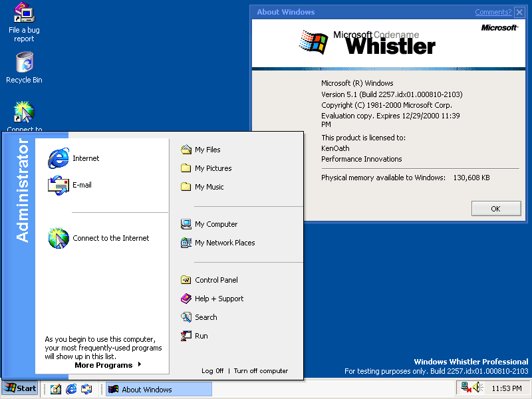The image size is (532, 399).
Task: Open the Control Panel icon
Action: [186, 280]
